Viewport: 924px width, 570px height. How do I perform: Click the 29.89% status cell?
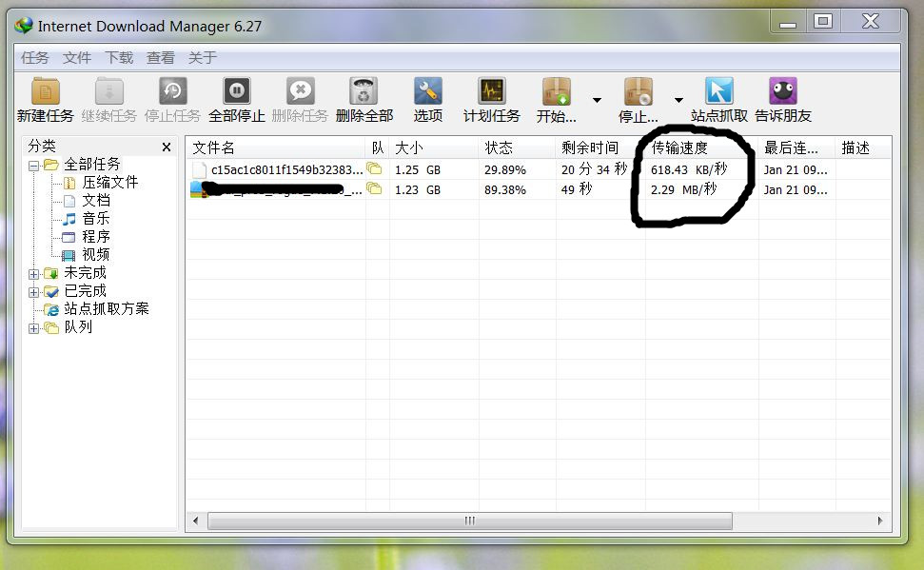click(505, 169)
